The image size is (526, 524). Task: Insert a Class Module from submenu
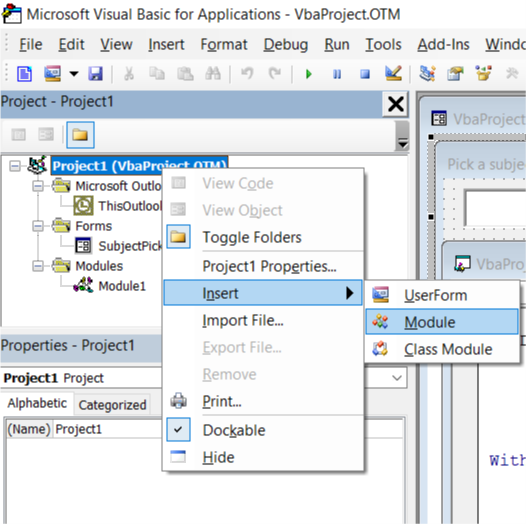442,349
